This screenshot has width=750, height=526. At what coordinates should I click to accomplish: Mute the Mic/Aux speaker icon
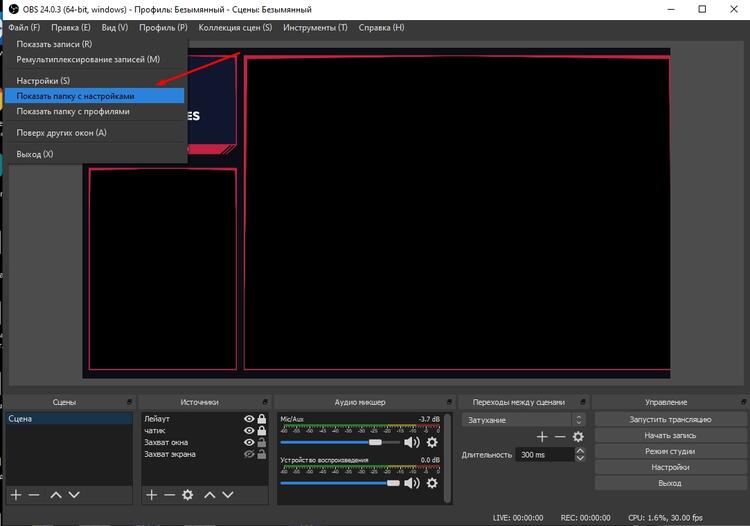(412, 442)
